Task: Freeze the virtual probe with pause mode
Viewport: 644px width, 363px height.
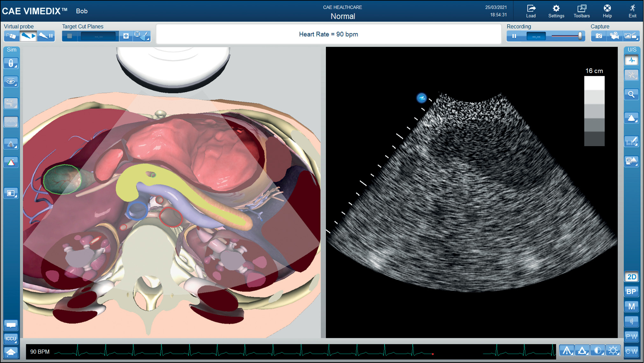Action: [x=46, y=36]
